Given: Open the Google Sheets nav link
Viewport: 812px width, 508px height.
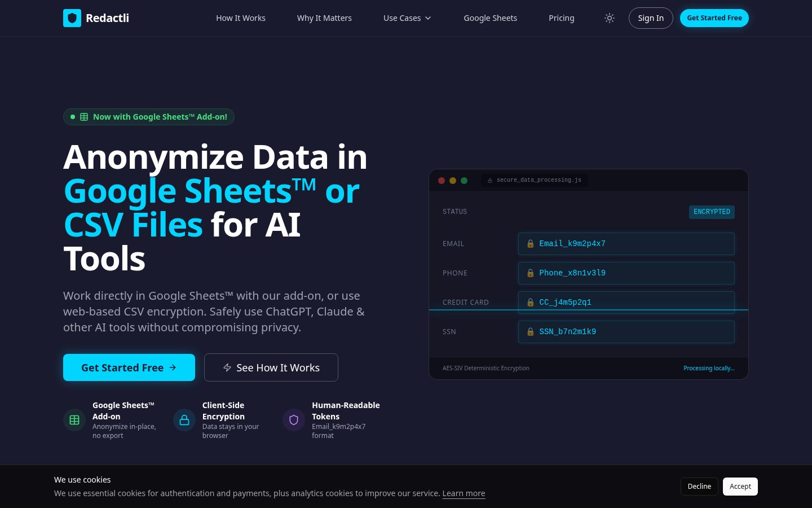Looking at the screenshot, I should pyautogui.click(x=491, y=18).
